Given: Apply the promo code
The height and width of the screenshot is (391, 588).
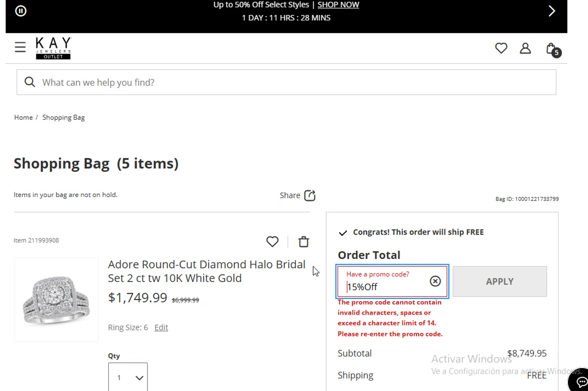Looking at the screenshot, I should 500,281.
